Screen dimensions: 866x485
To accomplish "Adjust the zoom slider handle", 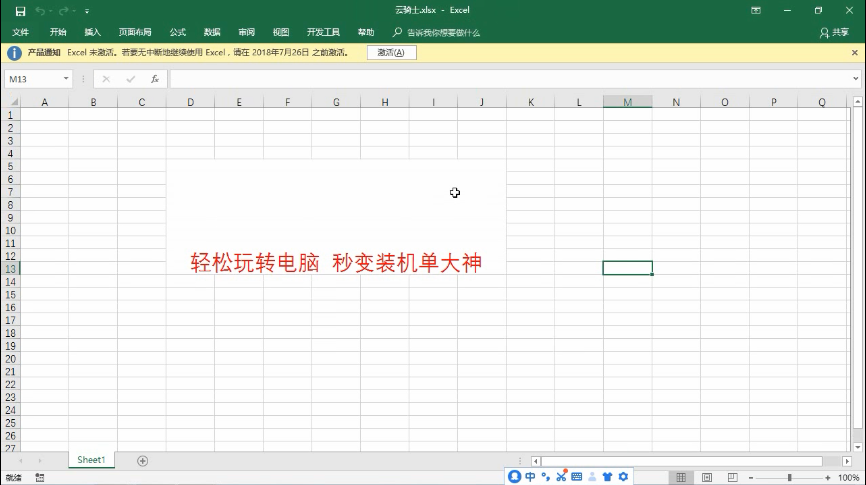I will (789, 478).
